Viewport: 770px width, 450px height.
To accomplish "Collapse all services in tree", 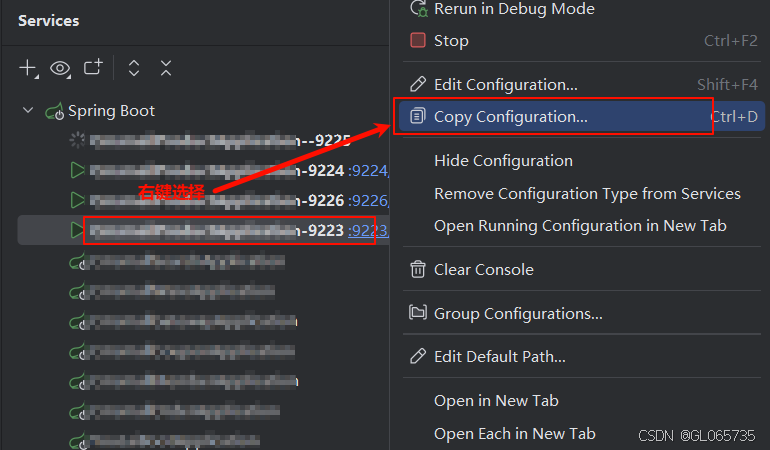I will click(x=166, y=68).
